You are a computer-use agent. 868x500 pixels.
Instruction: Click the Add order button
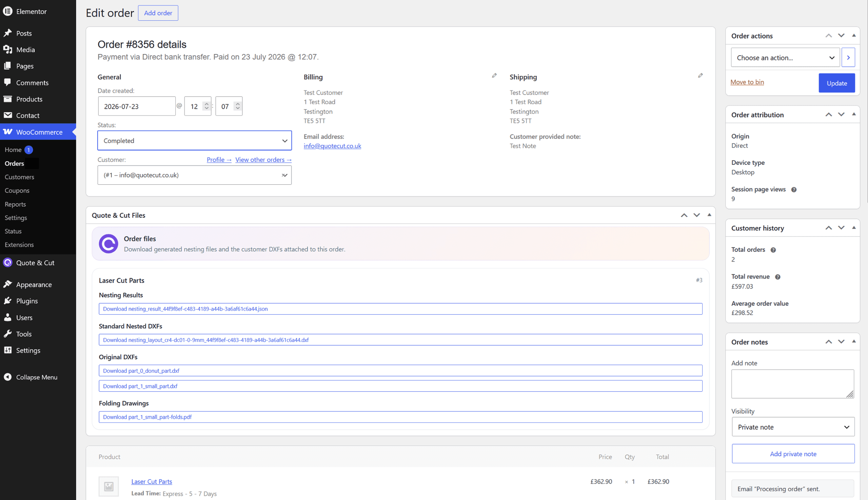[x=158, y=13]
